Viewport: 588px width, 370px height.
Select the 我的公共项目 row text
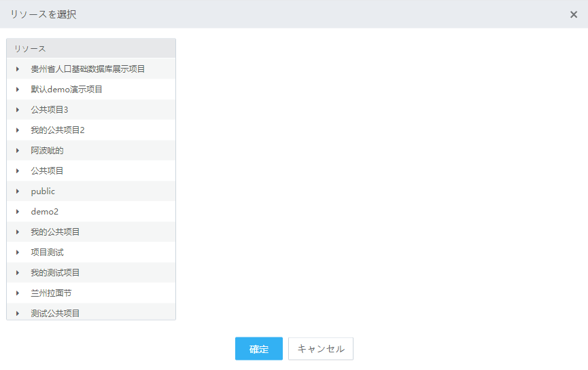(x=55, y=232)
